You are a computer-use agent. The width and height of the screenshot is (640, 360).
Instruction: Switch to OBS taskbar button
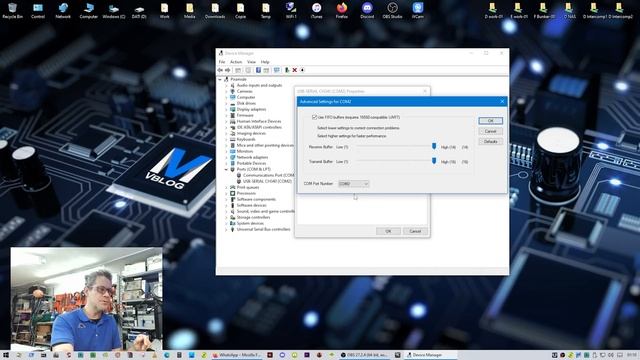click(x=364, y=355)
